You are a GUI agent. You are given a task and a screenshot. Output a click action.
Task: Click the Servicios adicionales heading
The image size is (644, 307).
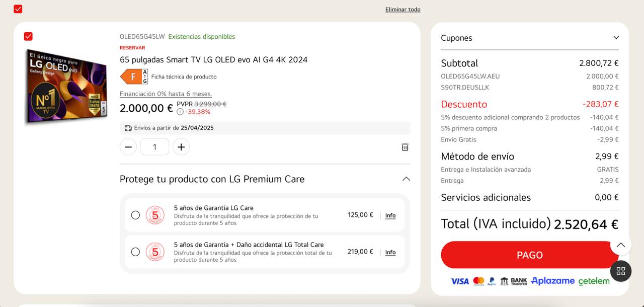(486, 197)
